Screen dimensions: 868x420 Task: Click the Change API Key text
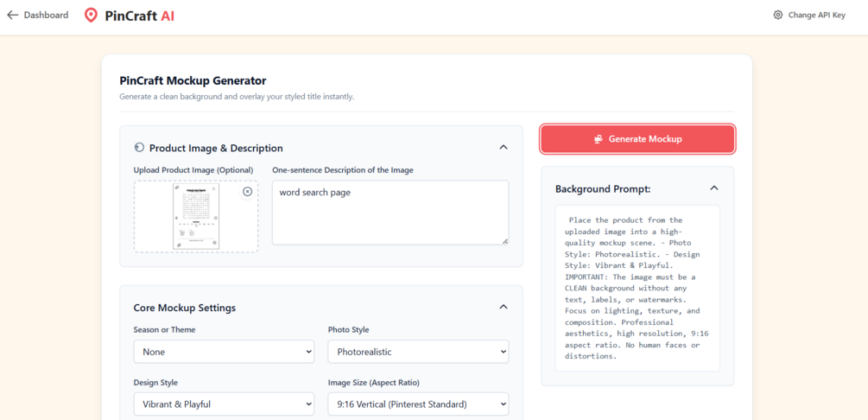816,15
